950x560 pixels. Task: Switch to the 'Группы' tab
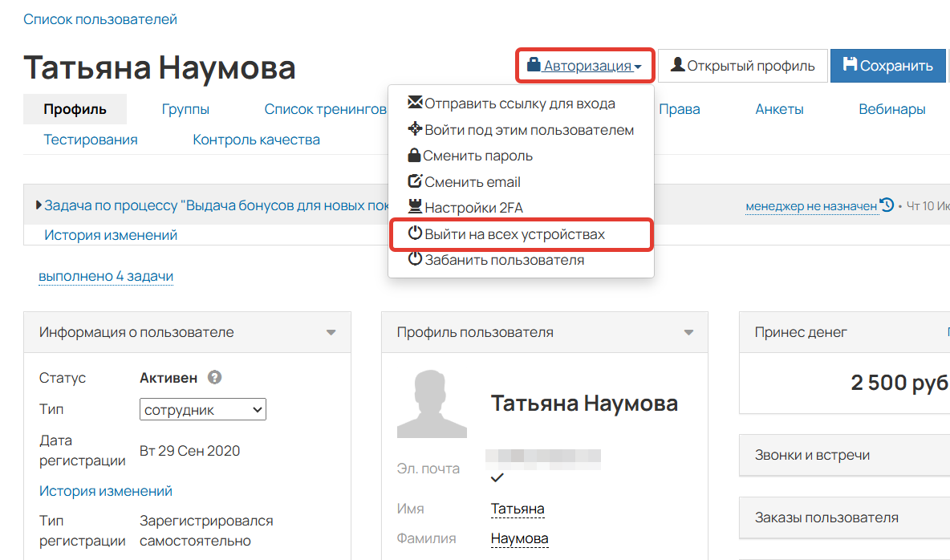click(x=185, y=108)
